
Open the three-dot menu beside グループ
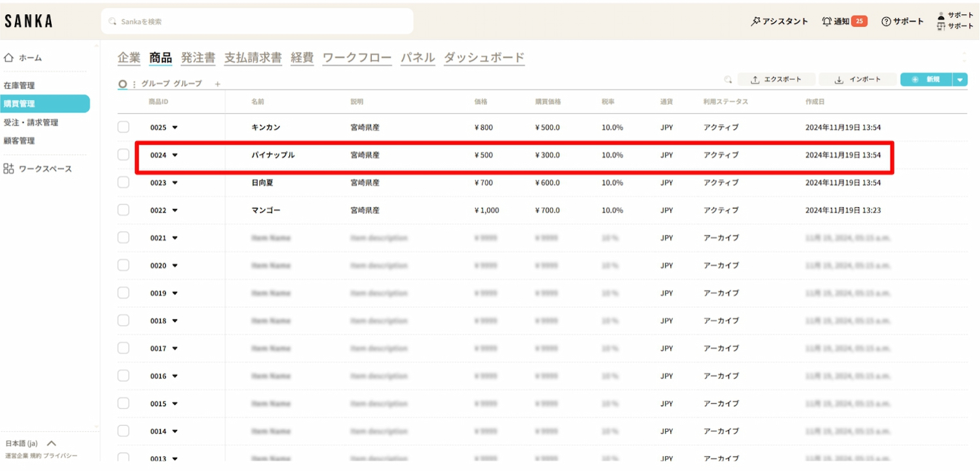(x=135, y=84)
